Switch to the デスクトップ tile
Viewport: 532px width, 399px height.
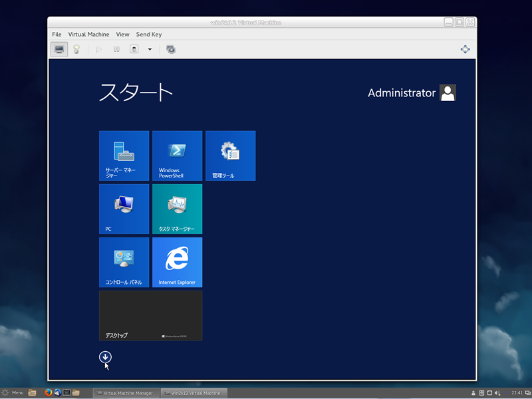click(151, 315)
